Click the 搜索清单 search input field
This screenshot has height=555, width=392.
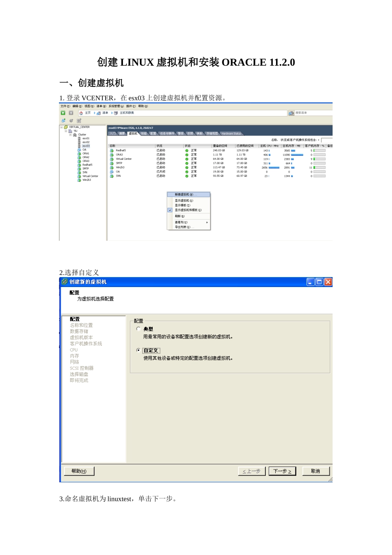[314, 113]
